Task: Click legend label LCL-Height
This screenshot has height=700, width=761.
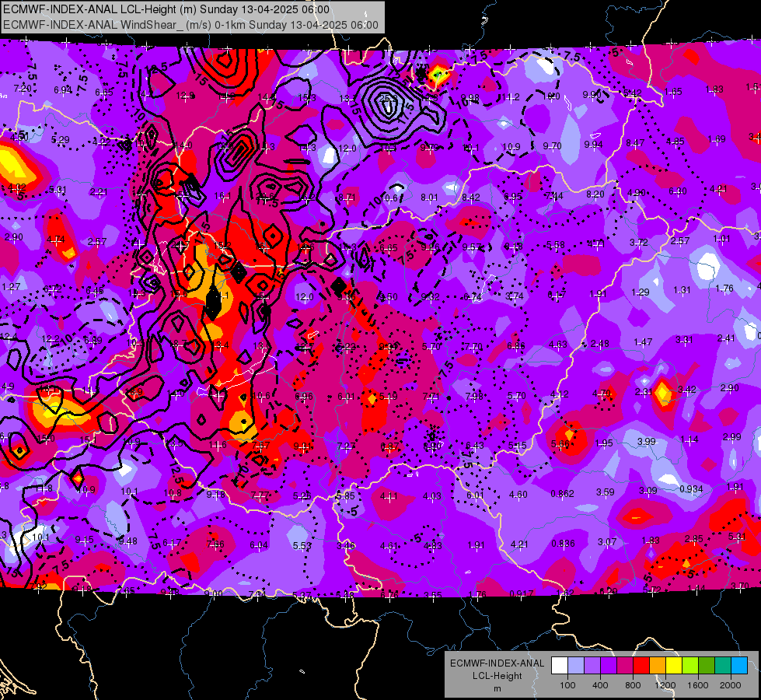Action: [497, 676]
